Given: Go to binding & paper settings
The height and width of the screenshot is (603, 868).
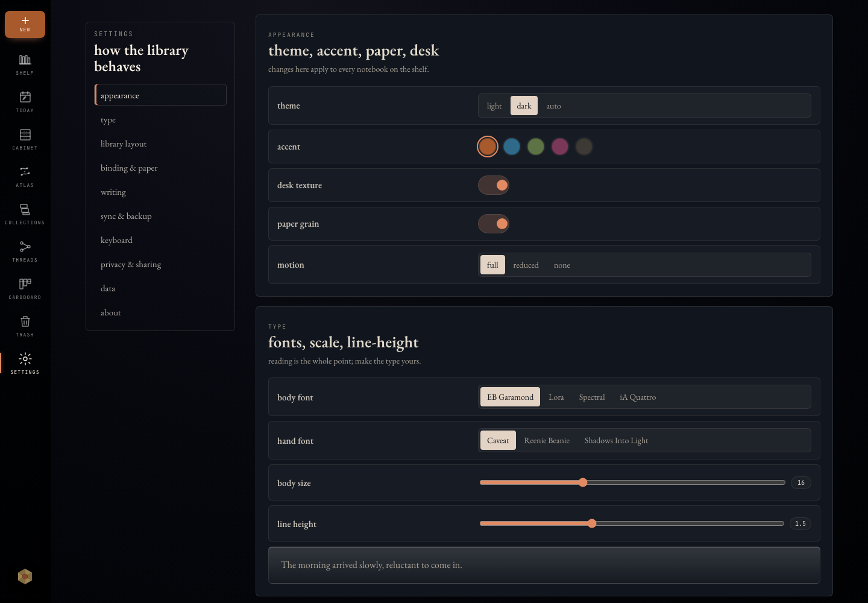Looking at the screenshot, I should pyautogui.click(x=160, y=168).
